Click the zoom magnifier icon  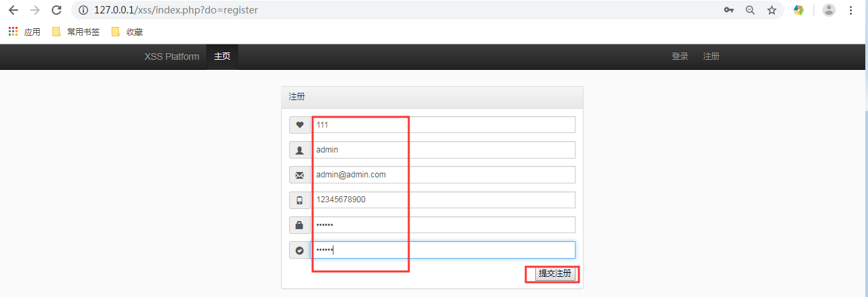coord(750,10)
